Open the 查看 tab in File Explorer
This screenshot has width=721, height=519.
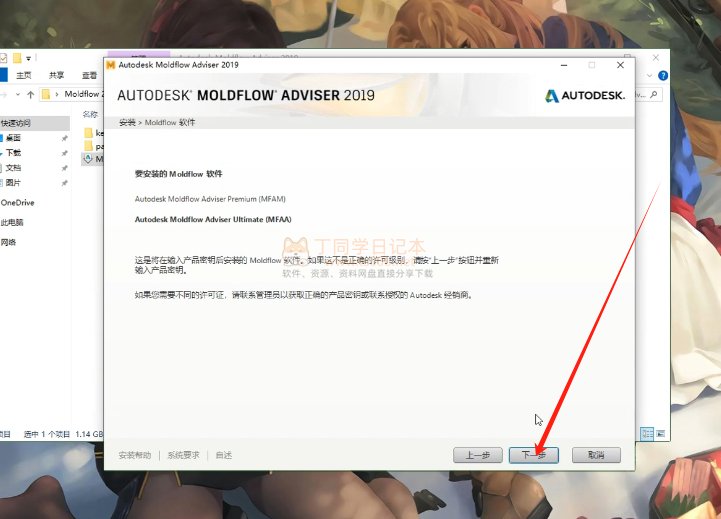pyautogui.click(x=89, y=75)
